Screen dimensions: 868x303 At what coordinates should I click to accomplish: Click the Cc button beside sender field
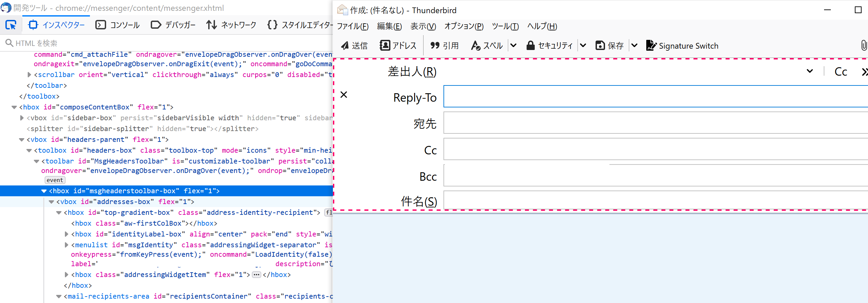841,72
